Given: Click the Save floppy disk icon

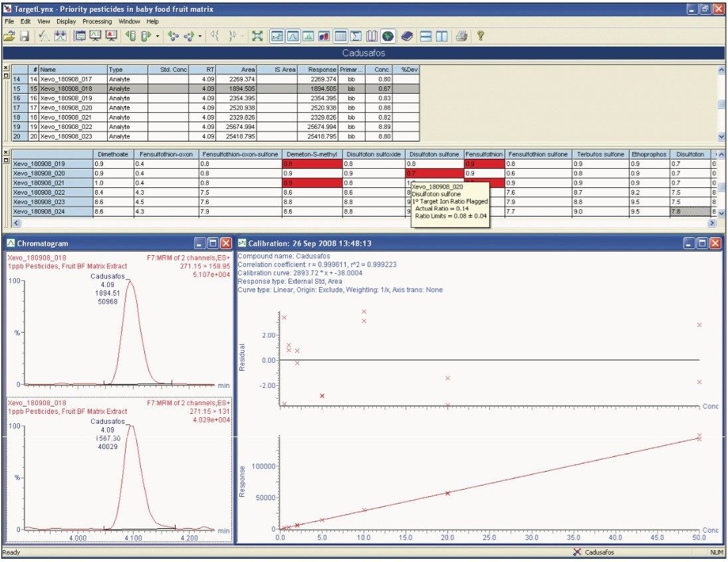Looking at the screenshot, I should tap(24, 36).
